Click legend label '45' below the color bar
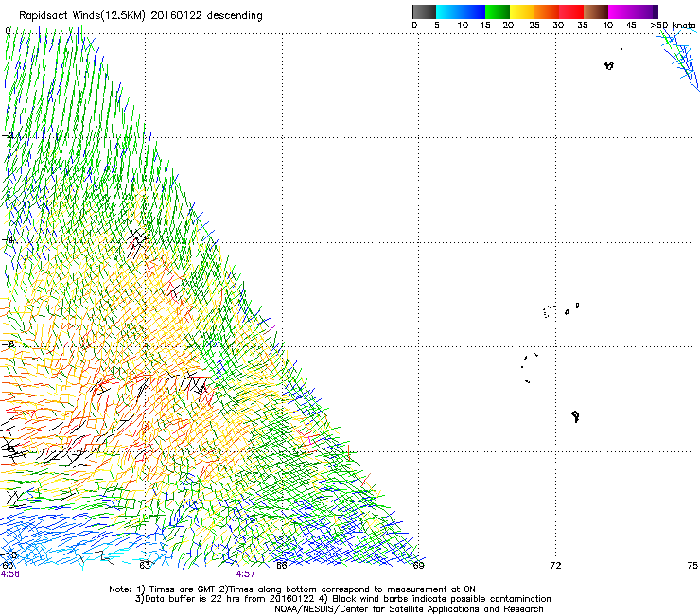This screenshot has height=615, width=700. click(x=631, y=26)
